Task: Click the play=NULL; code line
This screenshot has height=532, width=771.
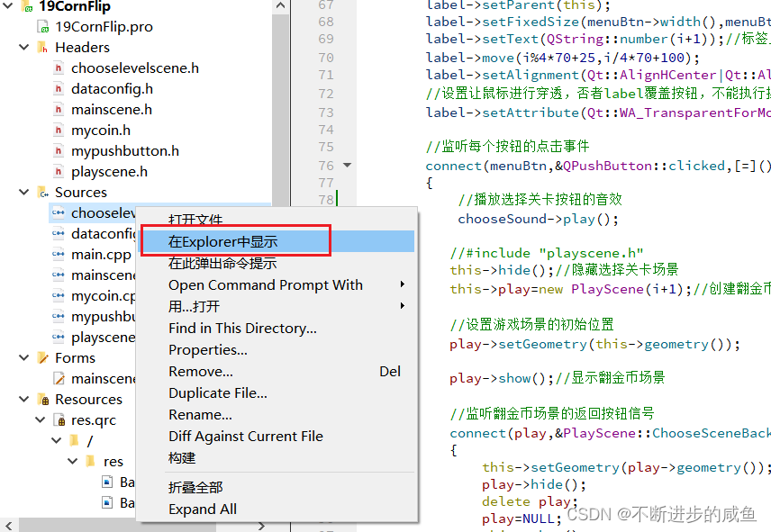Action: coord(522,518)
